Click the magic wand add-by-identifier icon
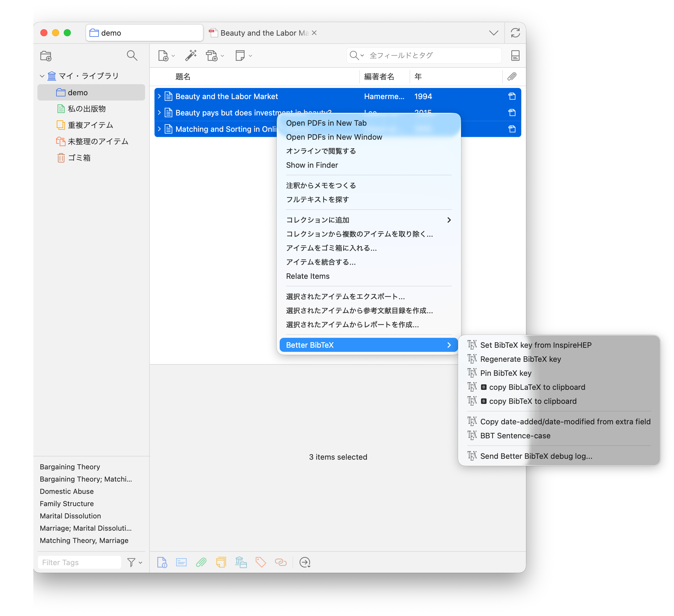674x616 pixels. point(191,56)
